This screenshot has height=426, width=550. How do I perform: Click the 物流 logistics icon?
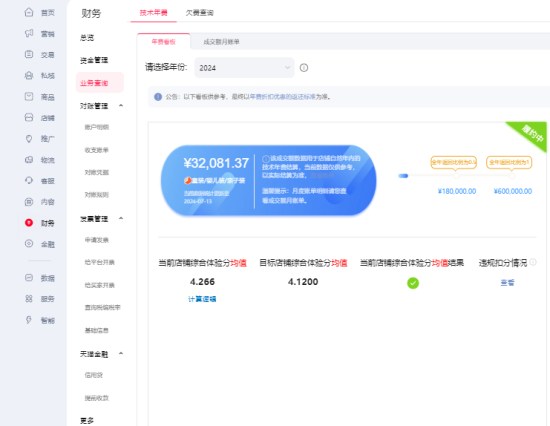(x=29, y=160)
